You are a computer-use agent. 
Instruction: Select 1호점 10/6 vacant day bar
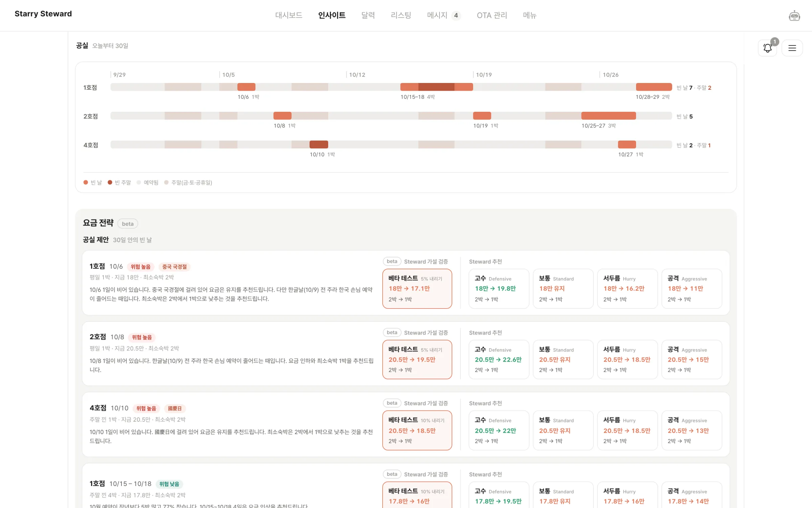tap(246, 87)
